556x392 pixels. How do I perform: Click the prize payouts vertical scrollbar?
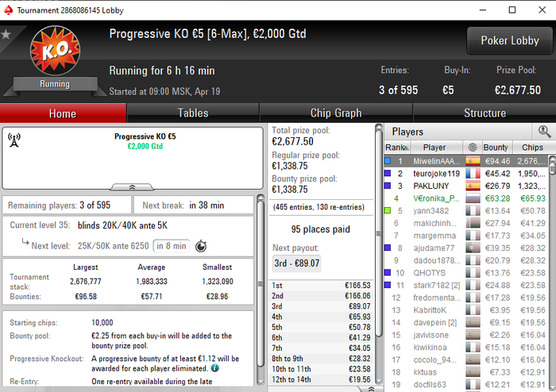pyautogui.click(x=379, y=254)
